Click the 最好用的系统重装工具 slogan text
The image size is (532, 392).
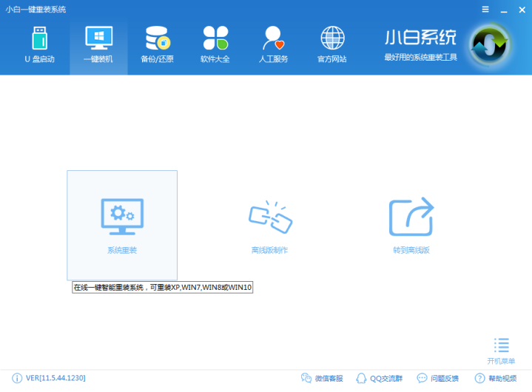click(x=421, y=57)
